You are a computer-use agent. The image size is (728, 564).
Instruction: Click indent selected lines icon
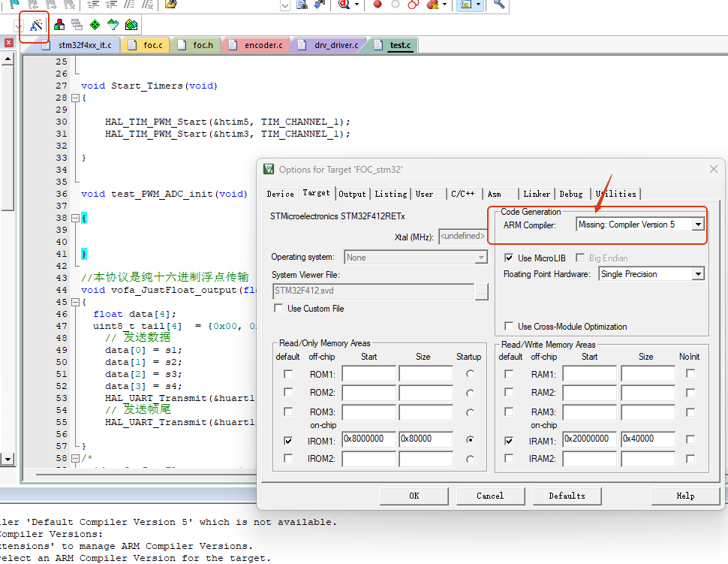(93, 5)
